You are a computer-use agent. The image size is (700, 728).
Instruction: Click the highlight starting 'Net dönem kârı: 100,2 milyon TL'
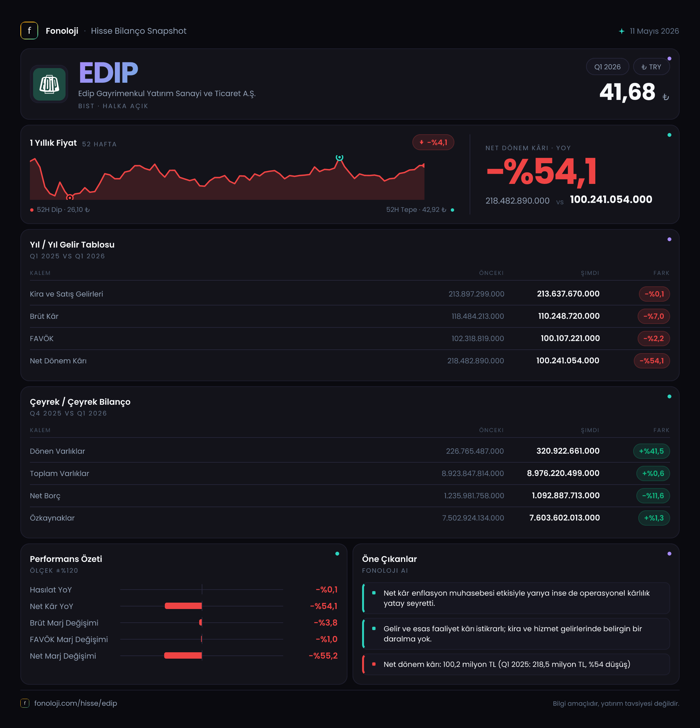pyautogui.click(x=516, y=664)
